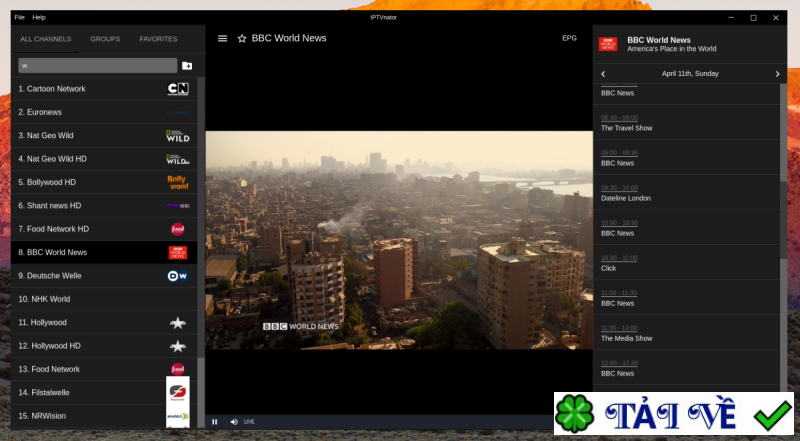Click the Euronews logo icon
This screenshot has width=800, height=441.
(178, 112)
